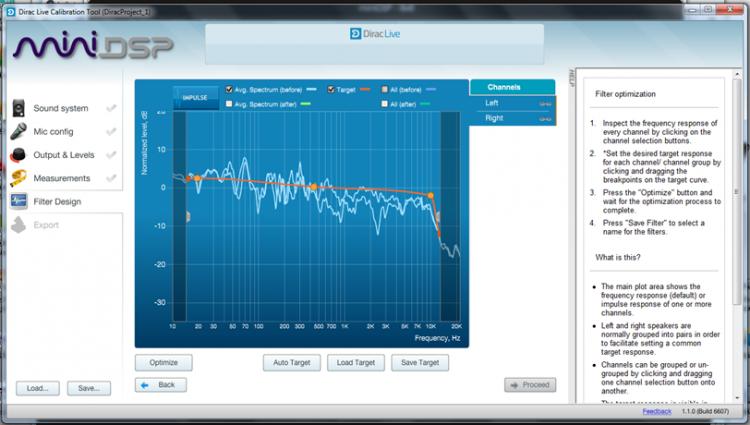Screen dimensions: 750x425
Task: Toggle Avg. Spectrum (before) checkbox
Action: [x=229, y=89]
